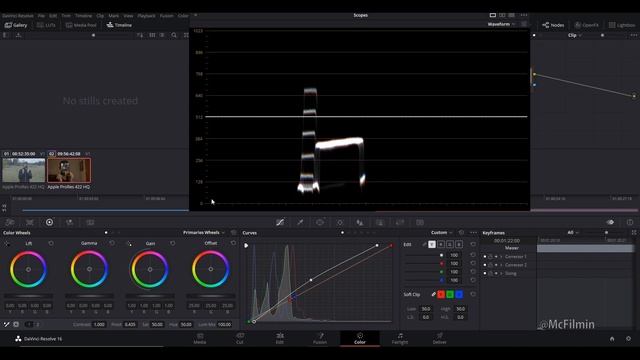The width and height of the screenshot is (640, 360).
Task: Toggle the Timeline panel button
Action: [119, 25]
